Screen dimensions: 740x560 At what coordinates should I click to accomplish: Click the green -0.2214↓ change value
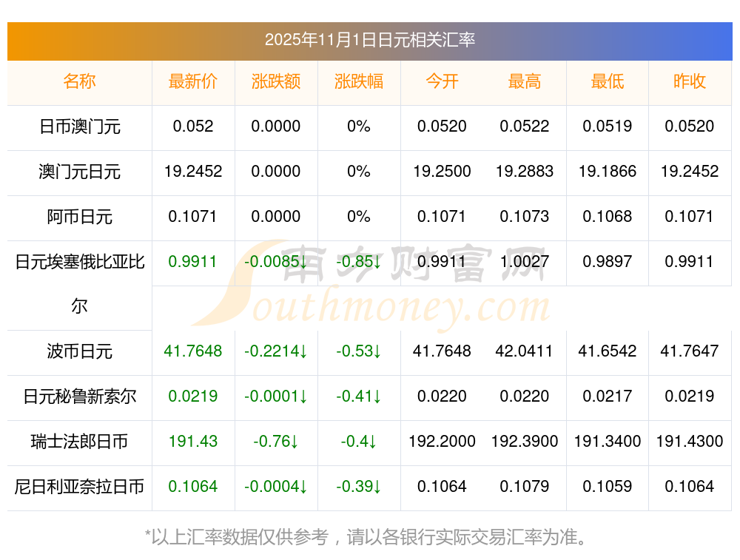(x=276, y=351)
